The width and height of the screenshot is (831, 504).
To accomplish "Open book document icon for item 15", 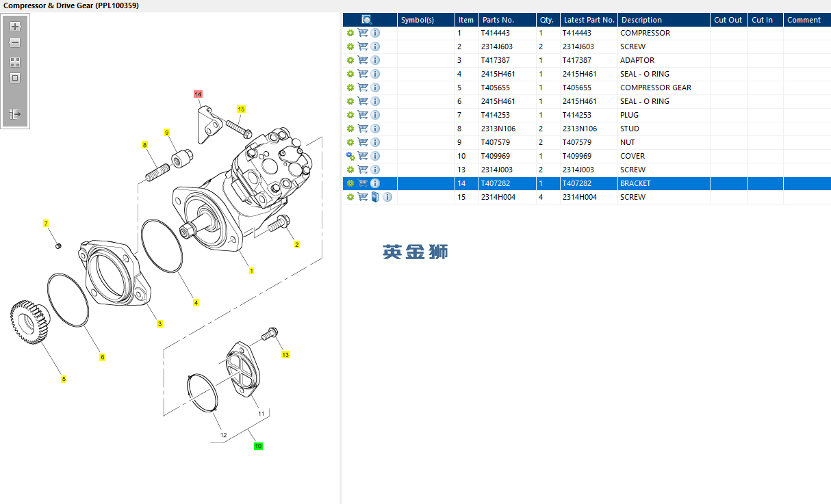I will 374,197.
